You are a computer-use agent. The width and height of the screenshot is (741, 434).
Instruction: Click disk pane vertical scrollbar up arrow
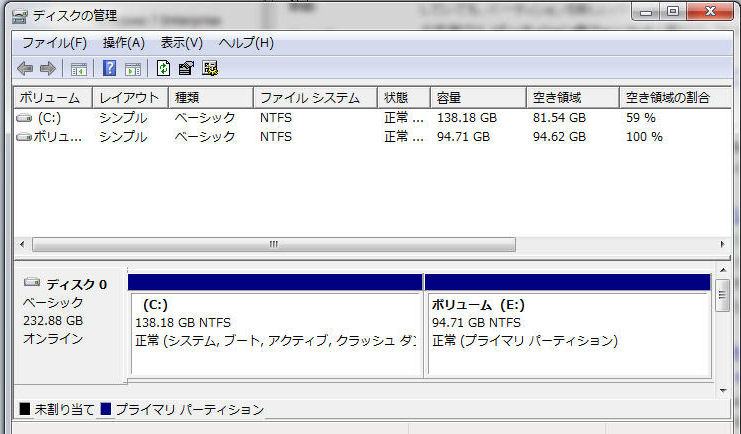click(x=723, y=270)
